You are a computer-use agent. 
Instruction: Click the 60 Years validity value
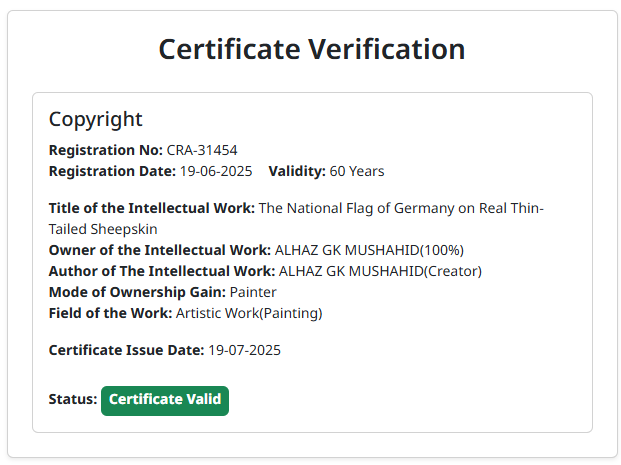click(x=357, y=171)
